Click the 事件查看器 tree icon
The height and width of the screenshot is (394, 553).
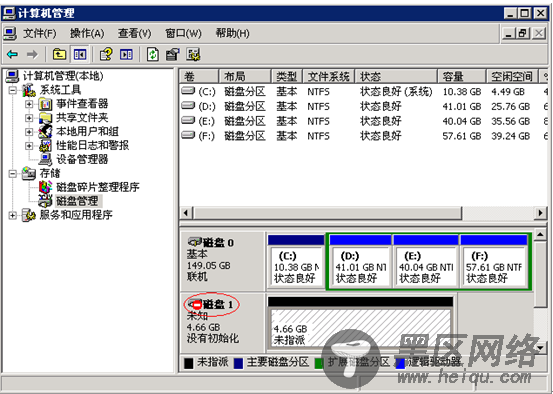[45, 104]
